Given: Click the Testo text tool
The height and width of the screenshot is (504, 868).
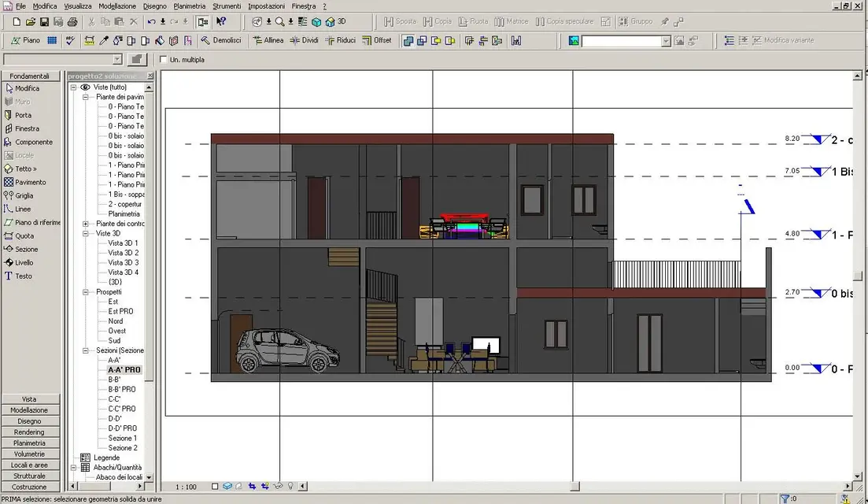Looking at the screenshot, I should tap(18, 276).
